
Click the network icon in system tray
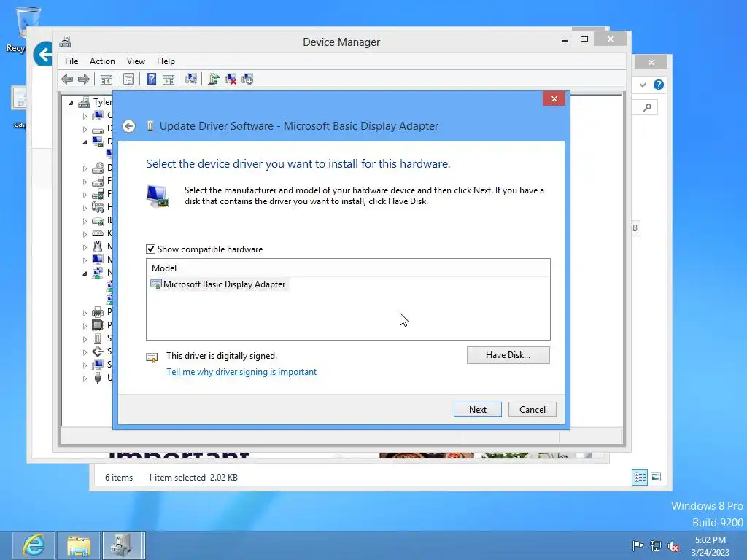click(656, 545)
